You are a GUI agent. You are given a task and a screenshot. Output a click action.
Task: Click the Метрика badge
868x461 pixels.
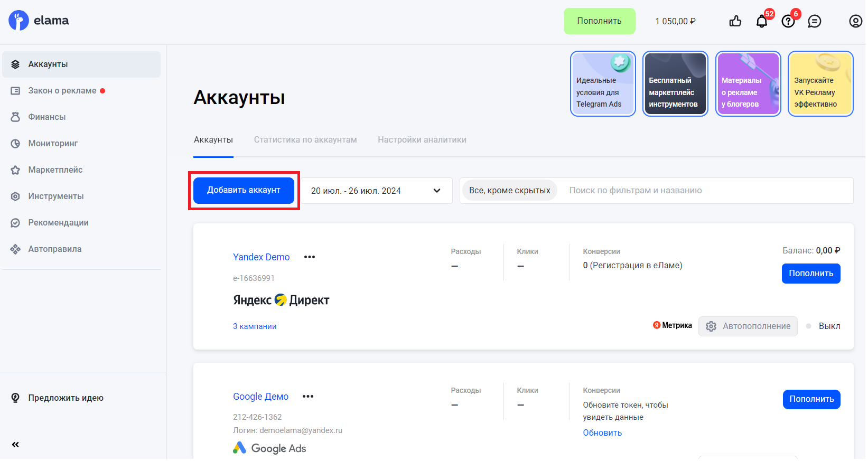pyautogui.click(x=672, y=326)
